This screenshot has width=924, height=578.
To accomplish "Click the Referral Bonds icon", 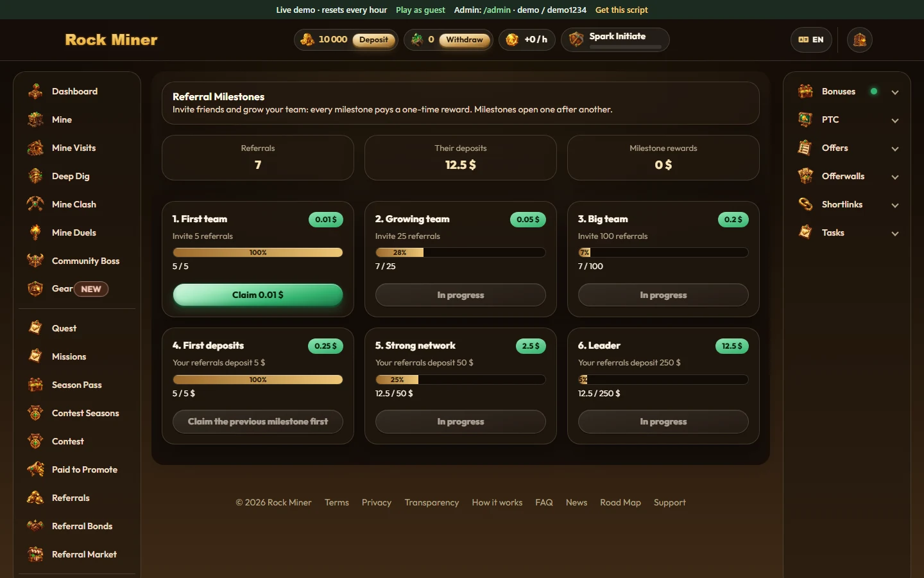I will (35, 526).
